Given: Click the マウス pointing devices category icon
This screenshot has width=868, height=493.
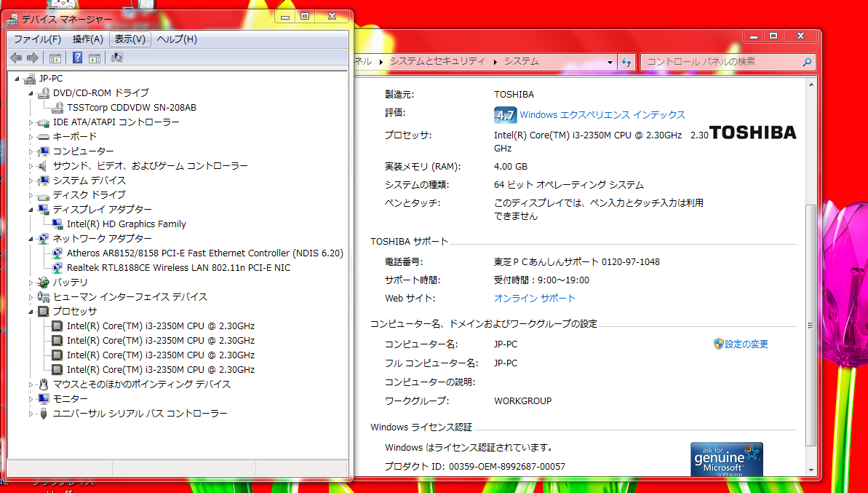Looking at the screenshot, I should point(44,384).
